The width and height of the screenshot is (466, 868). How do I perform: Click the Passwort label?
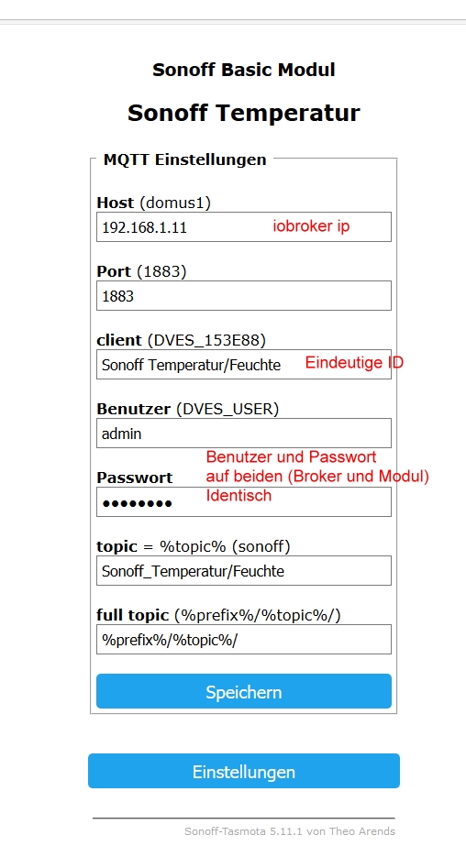pos(135,478)
